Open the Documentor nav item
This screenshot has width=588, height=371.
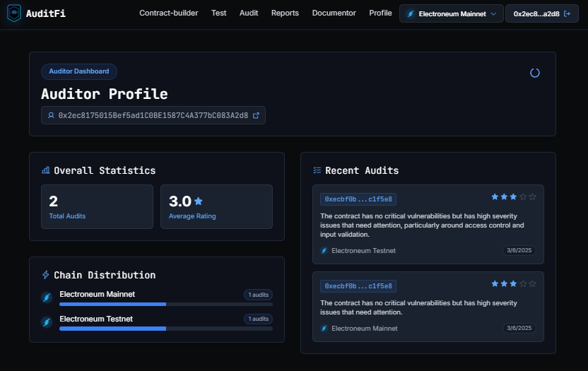click(x=334, y=13)
